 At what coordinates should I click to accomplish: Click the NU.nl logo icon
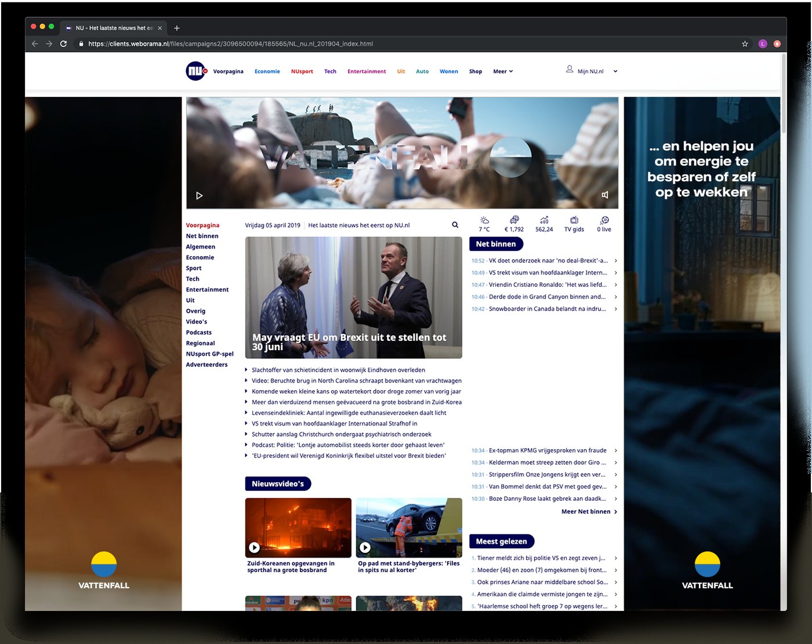[196, 71]
